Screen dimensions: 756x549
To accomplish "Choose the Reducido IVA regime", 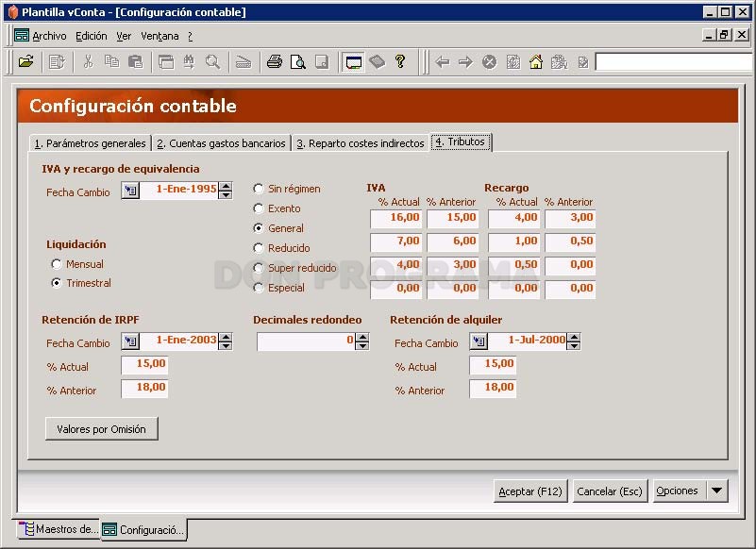I will pos(259,248).
